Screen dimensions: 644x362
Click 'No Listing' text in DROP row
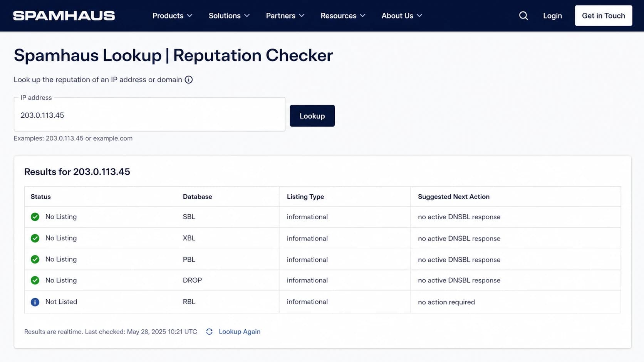(x=61, y=280)
